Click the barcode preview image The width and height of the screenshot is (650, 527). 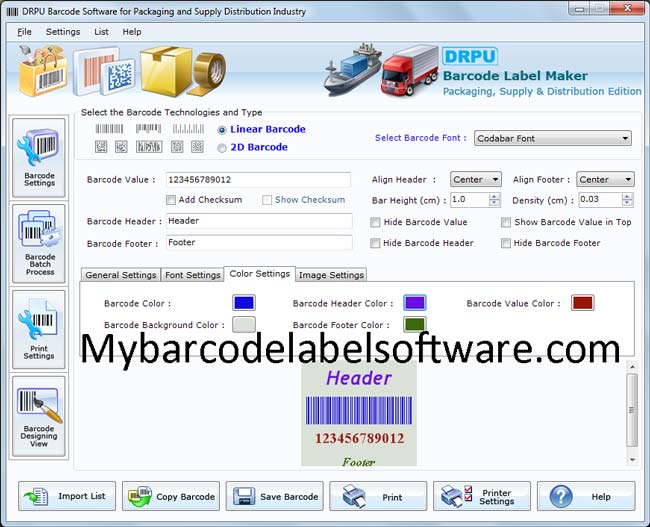359,415
